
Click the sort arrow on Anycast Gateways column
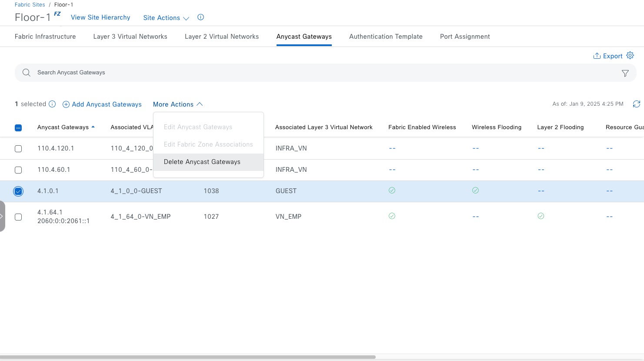point(93,127)
